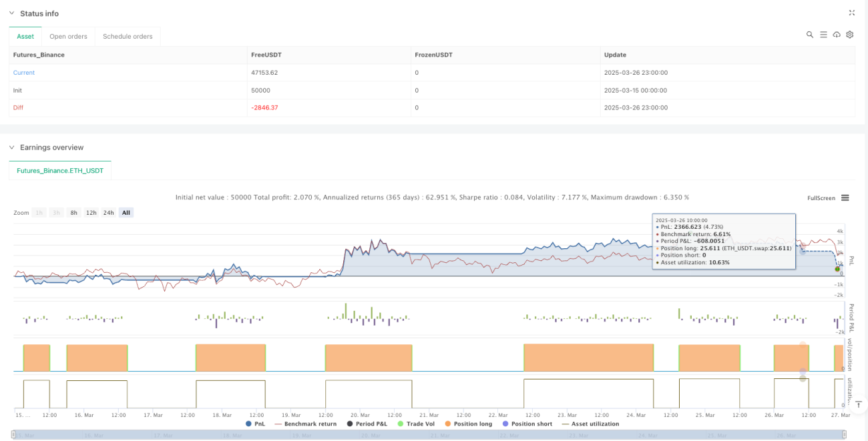Viewport: 868px width, 441px height.
Task: Click the collapse panel icon at top right
Action: coord(851,13)
